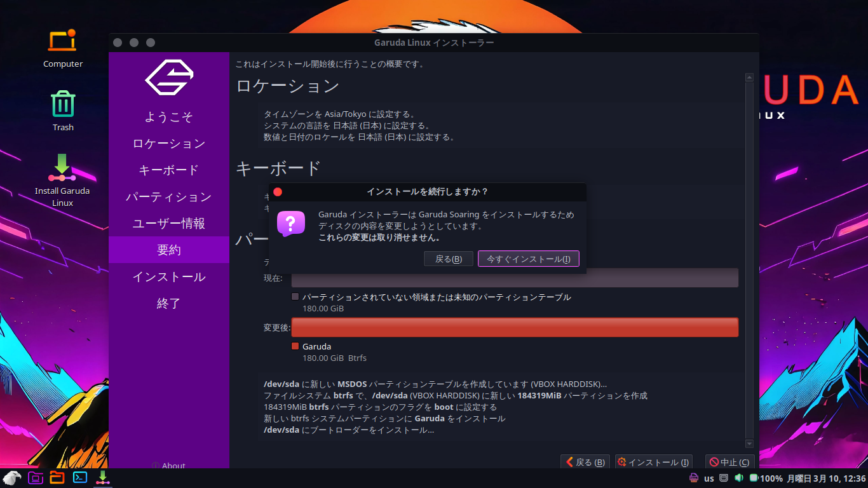Click the パーティションされていない領域 legend label
The width and height of the screenshot is (868, 488).
(437, 297)
